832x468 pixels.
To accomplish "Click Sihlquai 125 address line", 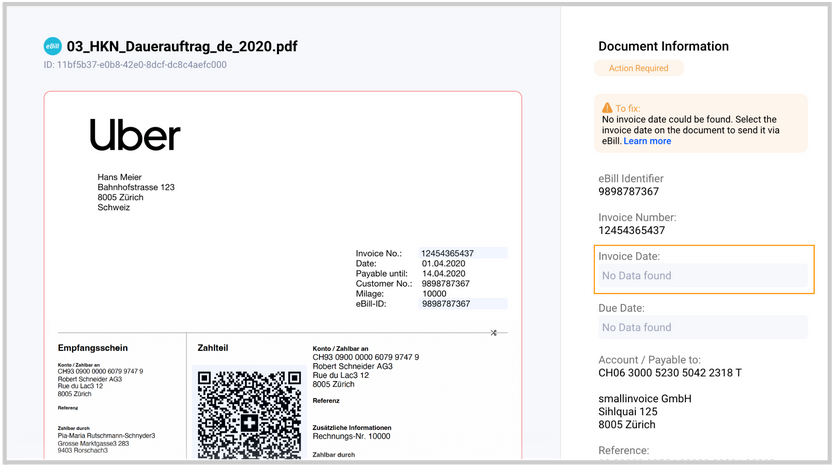I will coord(628,412).
